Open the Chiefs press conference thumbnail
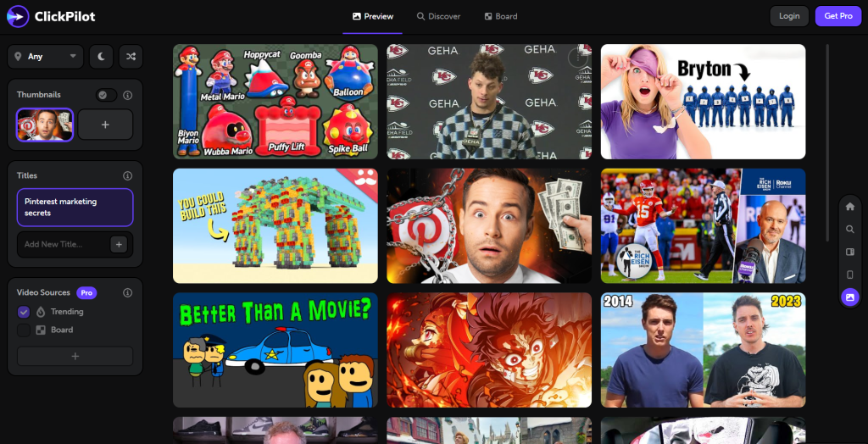This screenshot has width=868, height=444. click(489, 102)
